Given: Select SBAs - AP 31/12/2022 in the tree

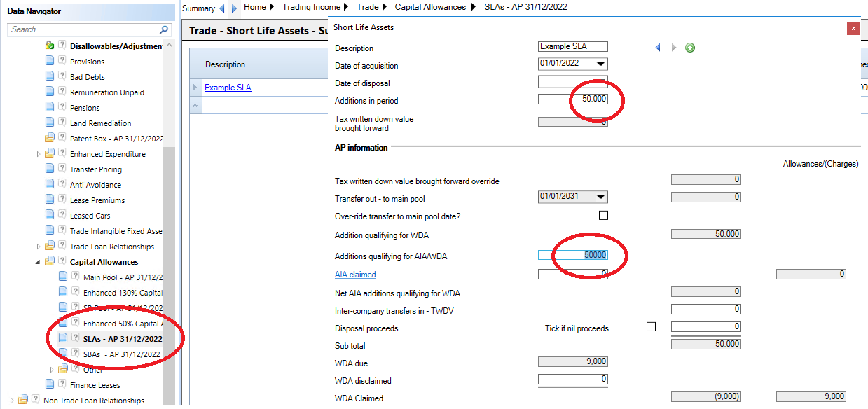Looking at the screenshot, I should coord(122,354).
